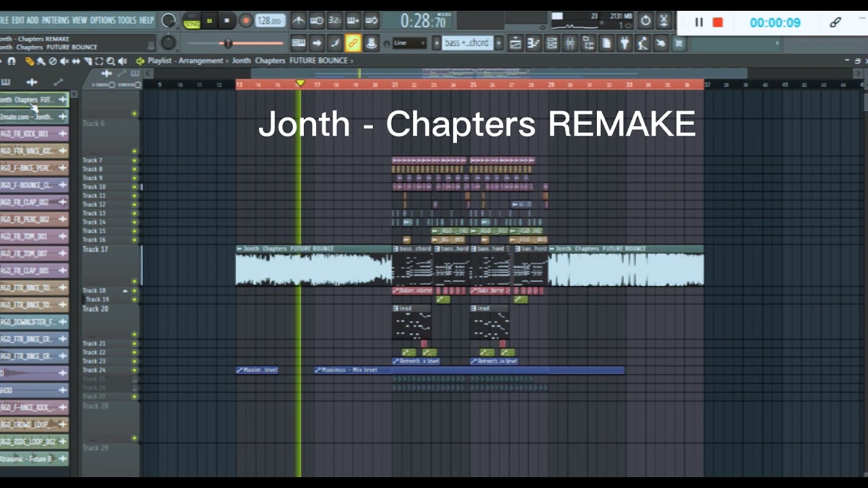
Task: Enable typing keyboard to piano icon
Action: pos(299,43)
